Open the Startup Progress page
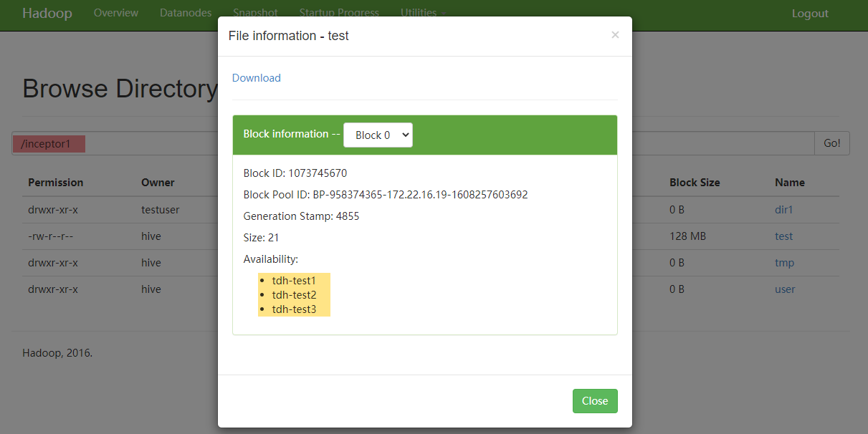 [339, 13]
